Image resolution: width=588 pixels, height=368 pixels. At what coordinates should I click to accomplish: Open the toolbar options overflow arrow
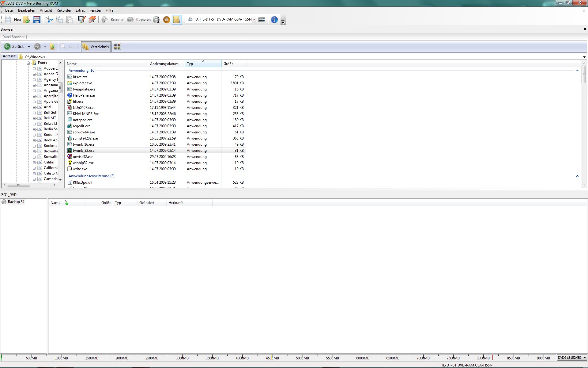[283, 21]
